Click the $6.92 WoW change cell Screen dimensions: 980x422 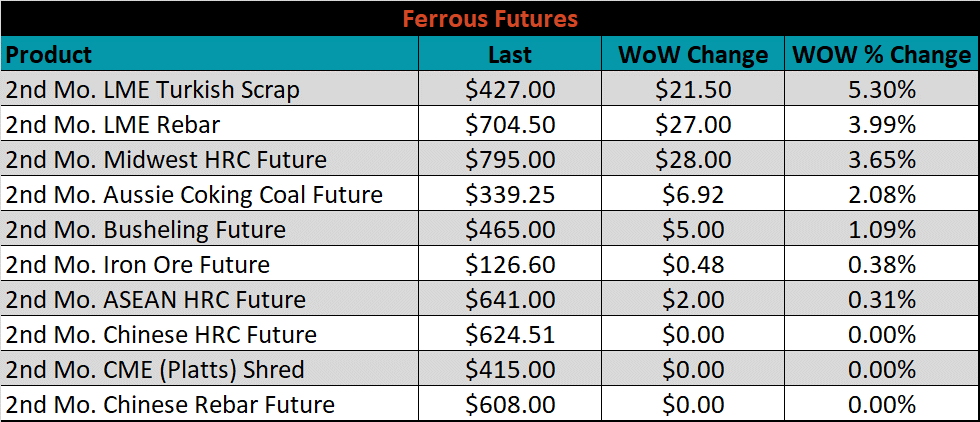click(692, 194)
